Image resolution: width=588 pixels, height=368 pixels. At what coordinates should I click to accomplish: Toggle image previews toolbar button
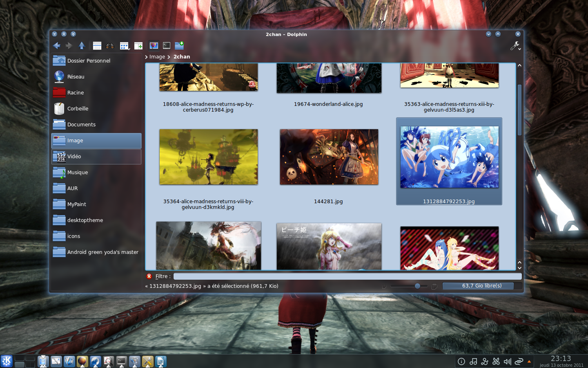(x=154, y=45)
